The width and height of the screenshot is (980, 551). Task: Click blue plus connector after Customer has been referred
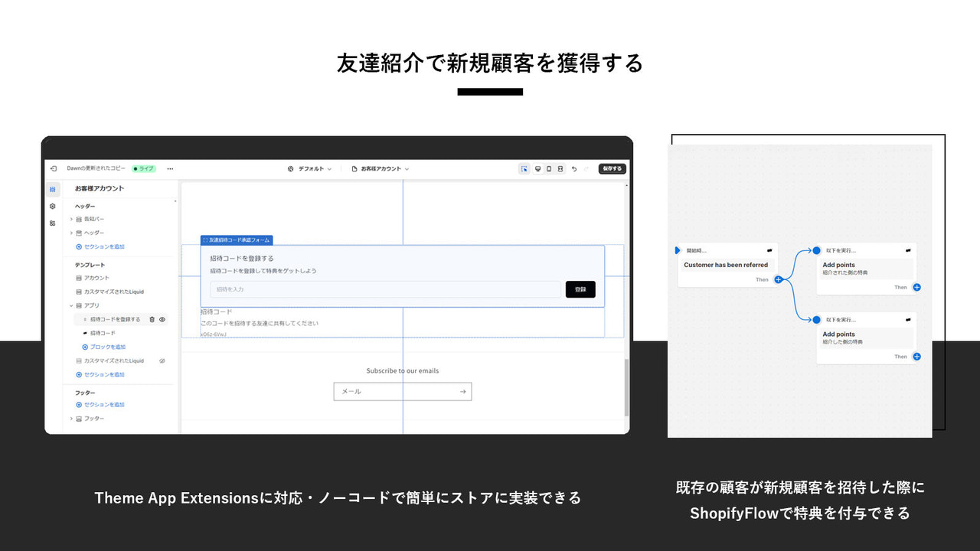779,280
